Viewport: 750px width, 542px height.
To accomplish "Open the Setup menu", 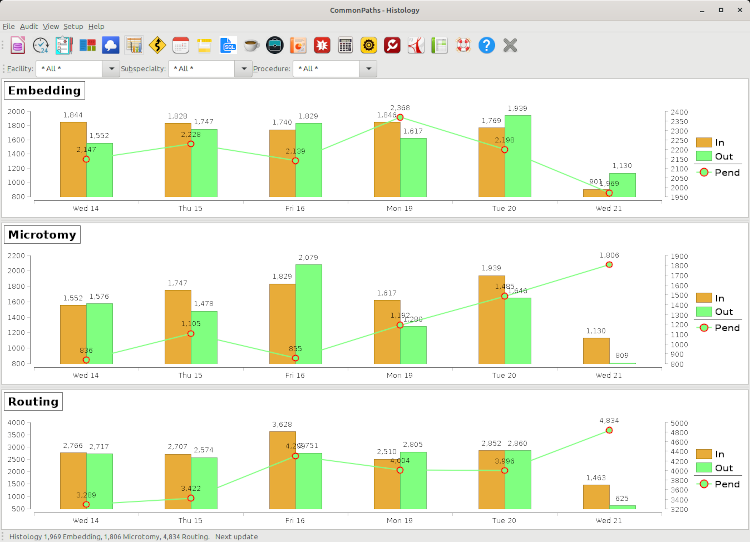I will (73, 26).
